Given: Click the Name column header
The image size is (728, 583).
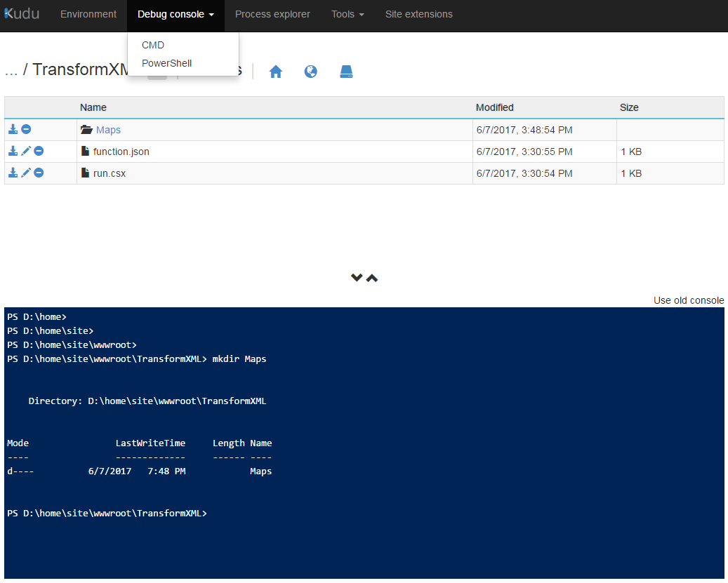Looking at the screenshot, I should click(93, 107).
